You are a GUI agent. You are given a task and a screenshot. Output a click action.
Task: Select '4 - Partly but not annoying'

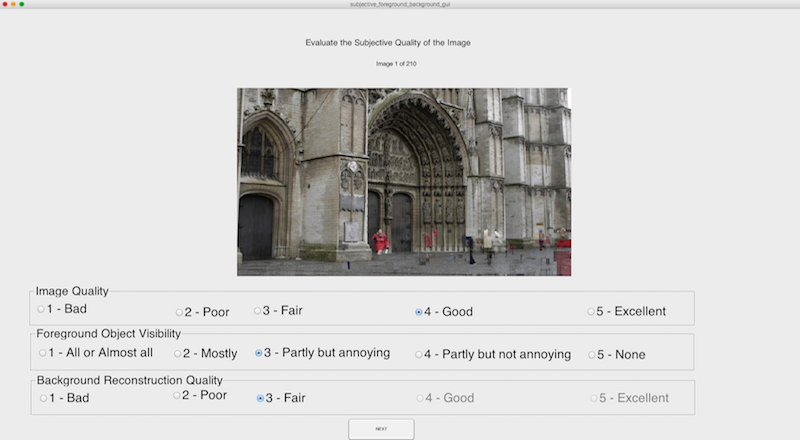[418, 354]
